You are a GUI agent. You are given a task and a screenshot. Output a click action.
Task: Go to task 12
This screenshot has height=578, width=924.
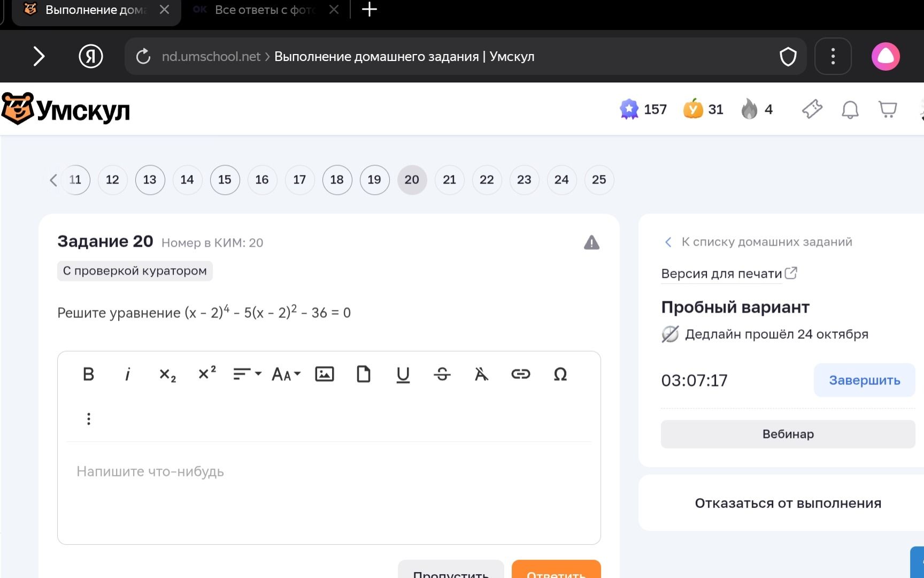(x=112, y=180)
